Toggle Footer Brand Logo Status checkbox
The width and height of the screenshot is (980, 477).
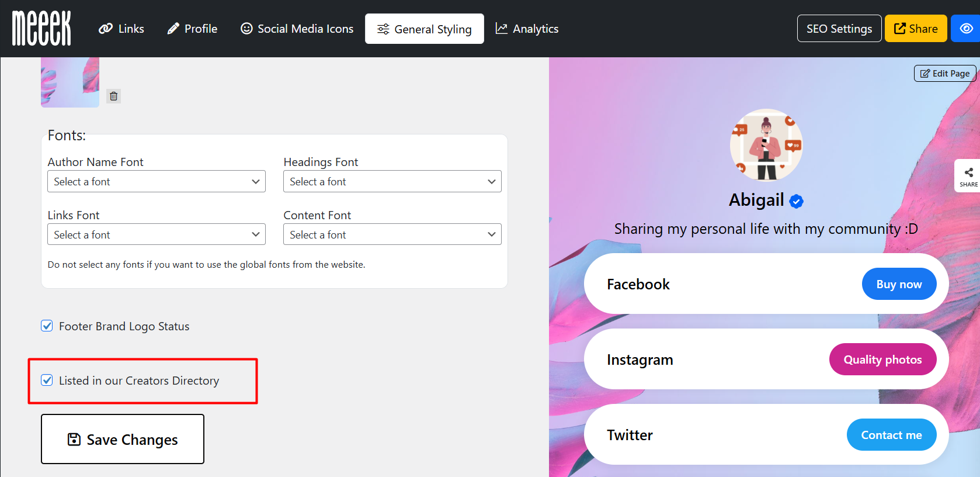coord(47,326)
